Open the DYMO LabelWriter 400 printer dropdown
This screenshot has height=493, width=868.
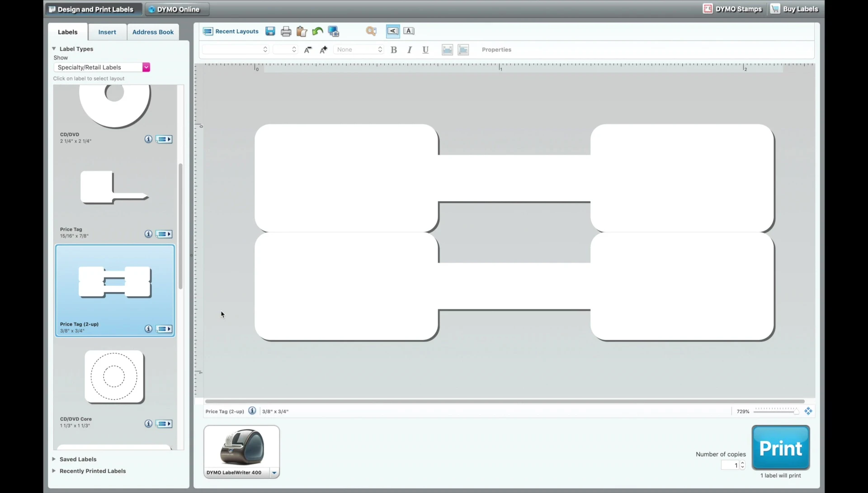(274, 473)
